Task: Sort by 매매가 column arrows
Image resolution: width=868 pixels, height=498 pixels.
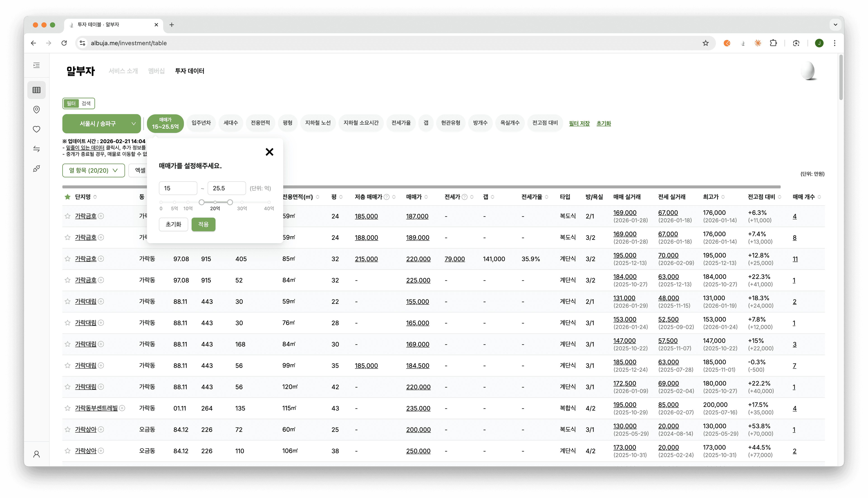Action: tap(426, 197)
